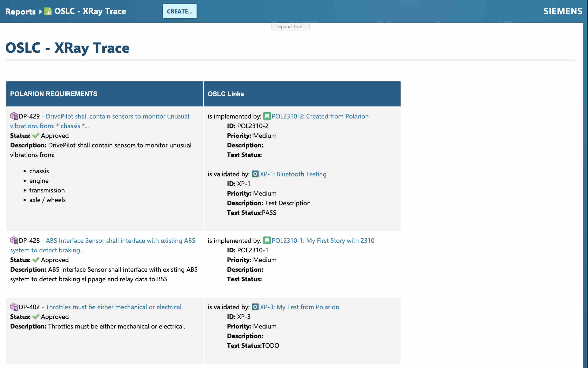
Task: Click the green story icon beside POL2310-1
Action: [267, 240]
